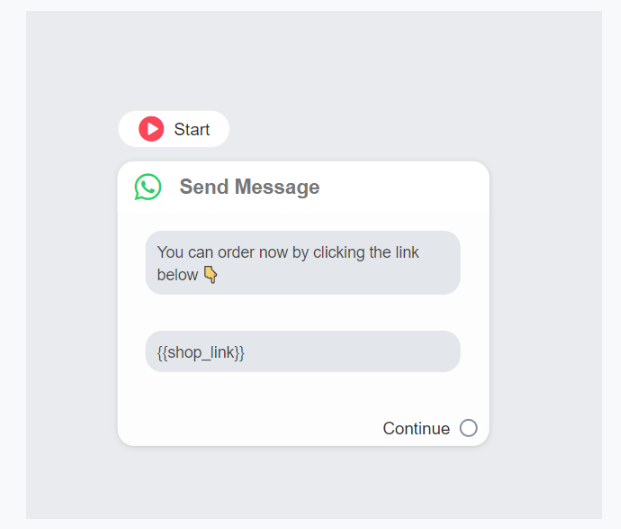Image resolution: width=621 pixels, height=529 pixels.
Task: Click the "Continue" label text
Action: click(x=416, y=428)
